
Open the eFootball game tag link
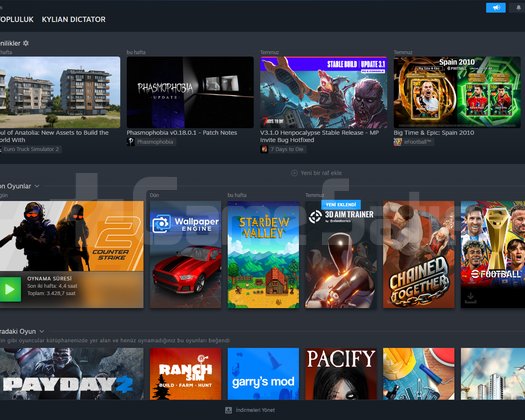pyautogui.click(x=418, y=142)
